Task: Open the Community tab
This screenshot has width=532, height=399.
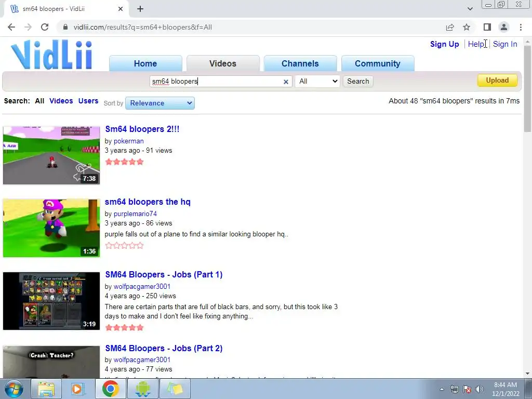Action: [x=378, y=63]
